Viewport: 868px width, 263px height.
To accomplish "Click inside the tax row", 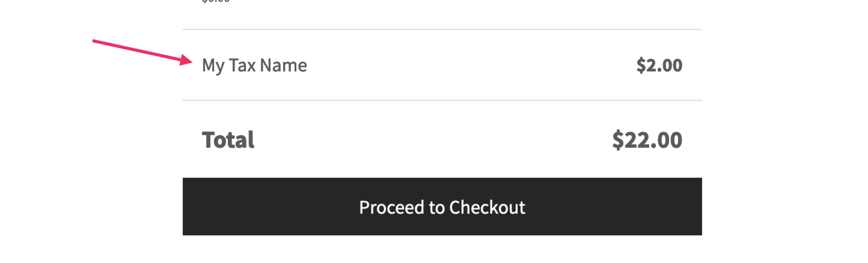I will tap(438, 65).
